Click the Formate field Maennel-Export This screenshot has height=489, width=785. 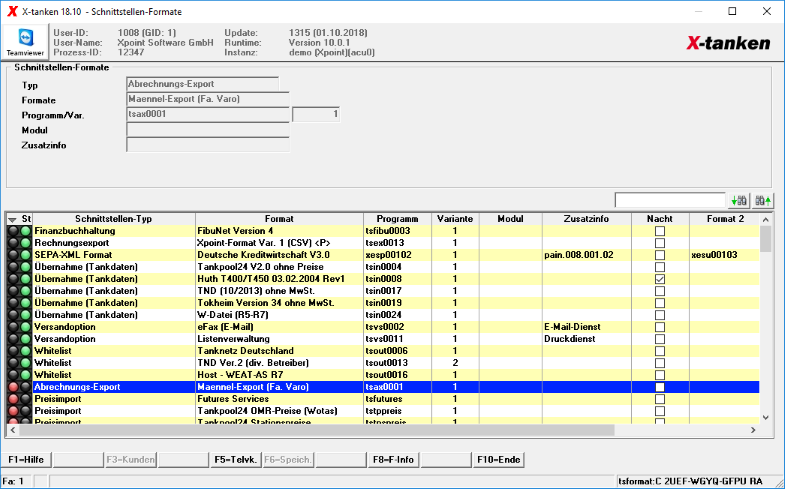[208, 99]
